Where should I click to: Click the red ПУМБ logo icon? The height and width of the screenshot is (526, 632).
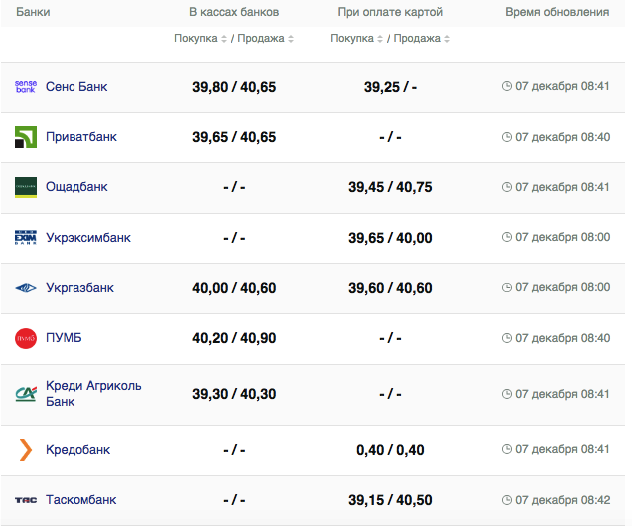(26, 338)
